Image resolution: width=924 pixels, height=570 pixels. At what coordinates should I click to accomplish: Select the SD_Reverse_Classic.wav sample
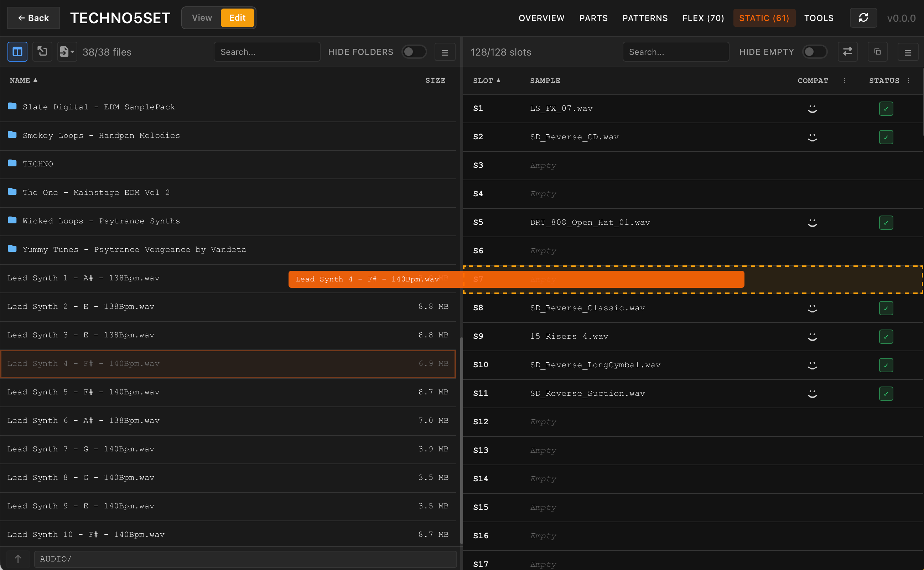pos(587,308)
